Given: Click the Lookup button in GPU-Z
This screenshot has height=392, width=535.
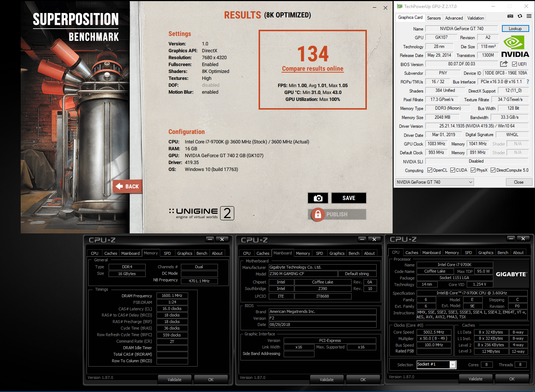Looking at the screenshot, I should pyautogui.click(x=515, y=29).
